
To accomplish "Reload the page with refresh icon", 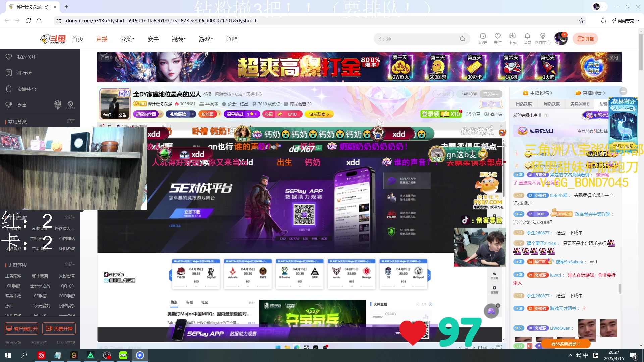I will pos(28,21).
